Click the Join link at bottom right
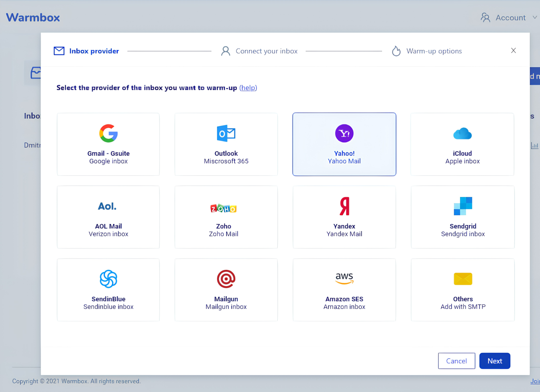This screenshot has width=540, height=392. coord(535,381)
